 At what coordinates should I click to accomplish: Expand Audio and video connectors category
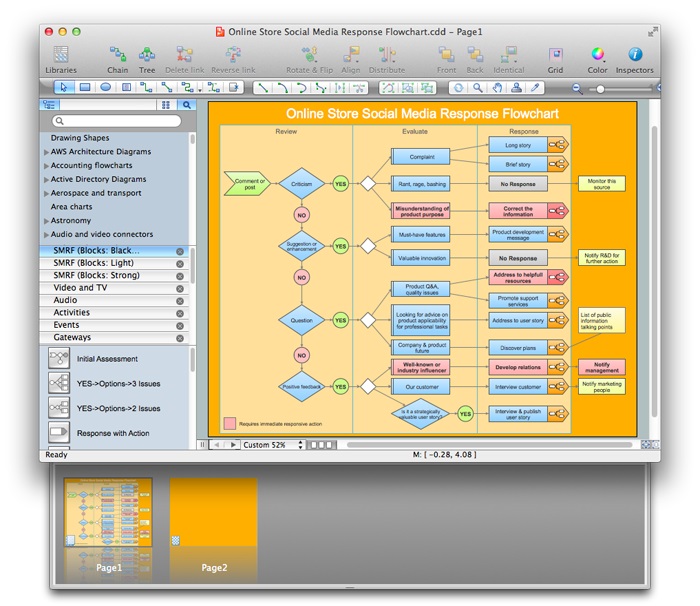(x=46, y=235)
